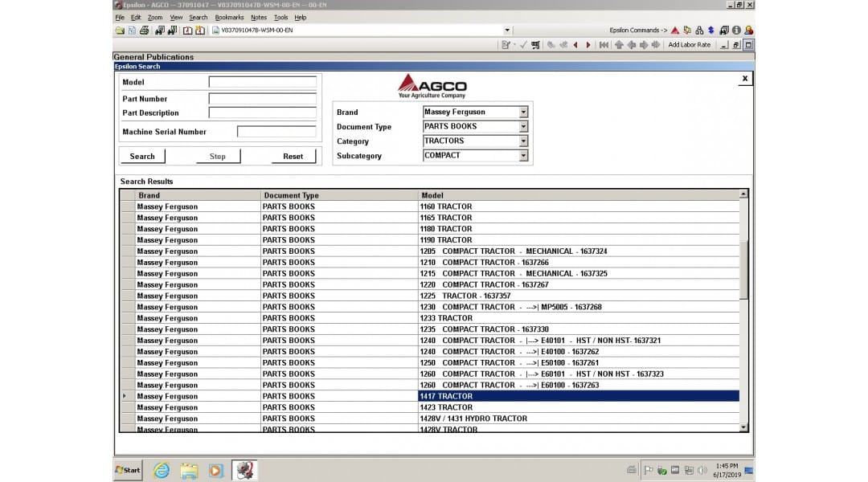Click the Search button
The height and width of the screenshot is (482, 868).
tap(142, 156)
